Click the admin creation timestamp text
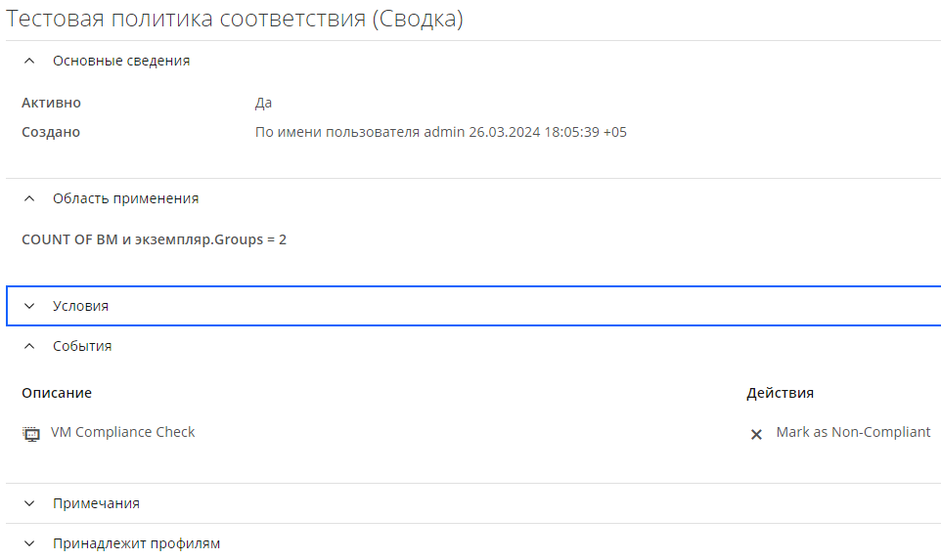Screen dimensions: 941x560 click(440, 132)
